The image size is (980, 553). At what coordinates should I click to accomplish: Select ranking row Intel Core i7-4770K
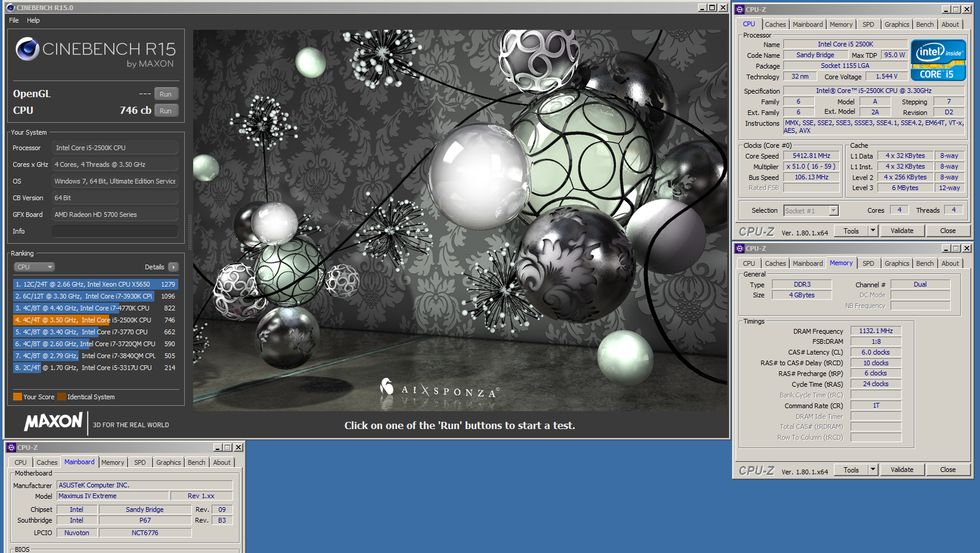click(95, 308)
